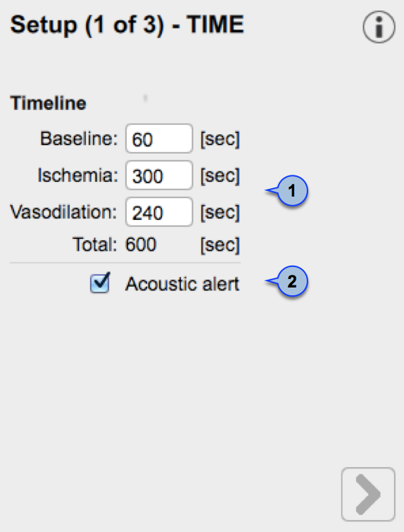Click the callout marker numbered 2

pyautogui.click(x=291, y=281)
